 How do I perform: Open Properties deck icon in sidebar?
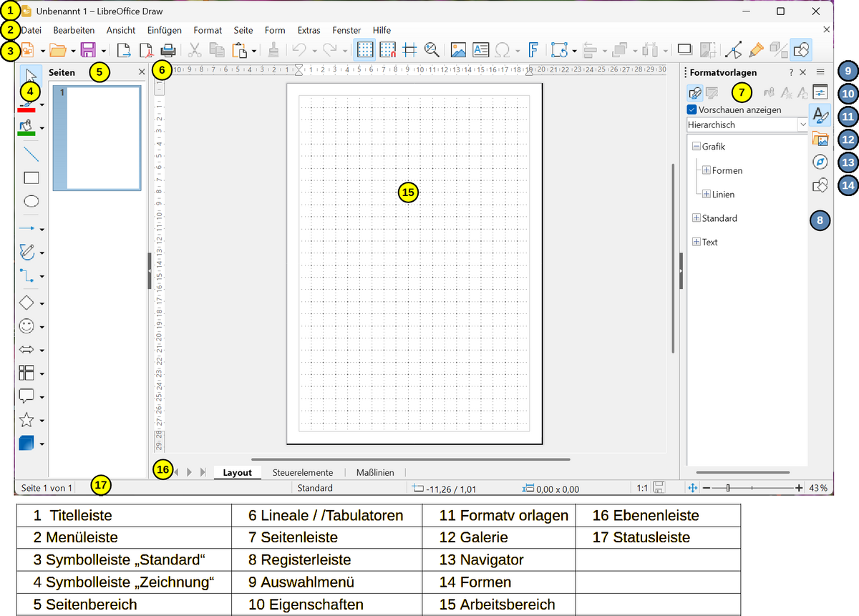click(820, 92)
